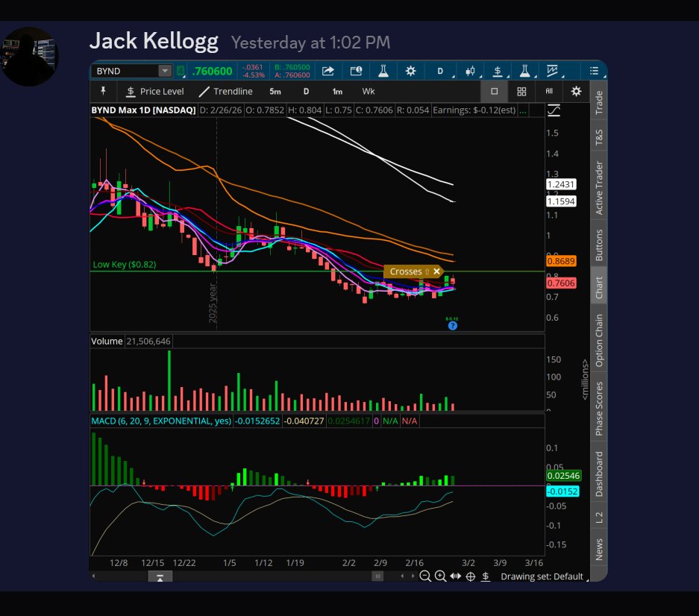Open the patterns flask dropdown
699x616 pixels.
coord(526,72)
